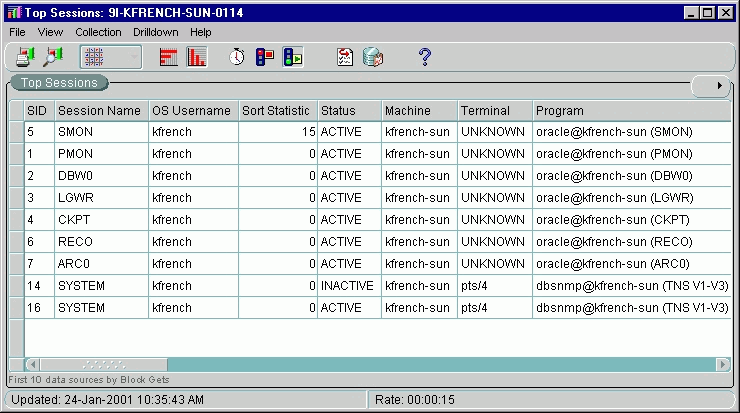Open the Collection menu
The width and height of the screenshot is (740, 413).
(98, 32)
